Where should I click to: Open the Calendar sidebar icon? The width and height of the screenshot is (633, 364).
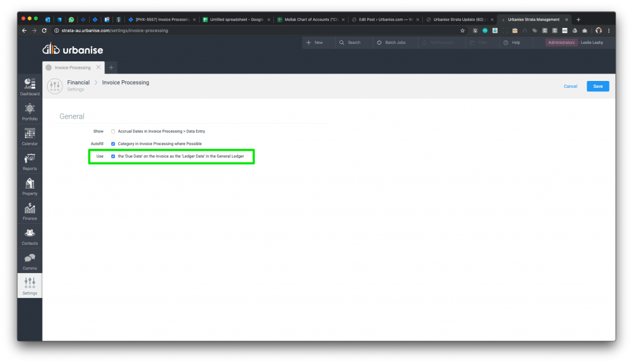[x=30, y=136]
